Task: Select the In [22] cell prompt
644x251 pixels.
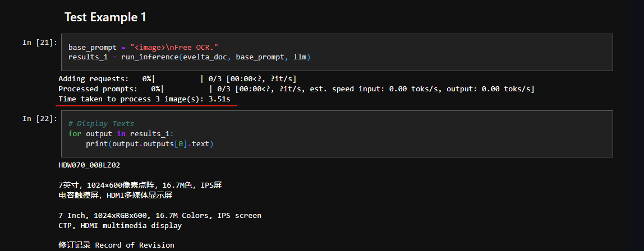Action: click(39, 119)
